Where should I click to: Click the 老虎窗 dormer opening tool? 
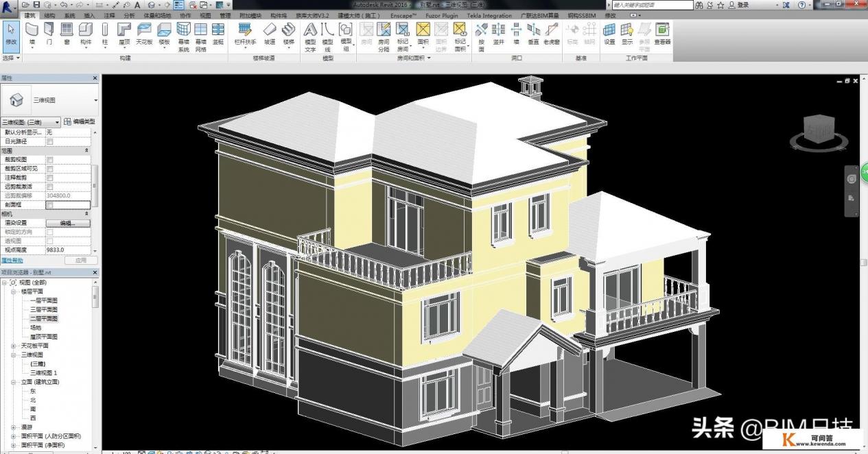coord(552,34)
